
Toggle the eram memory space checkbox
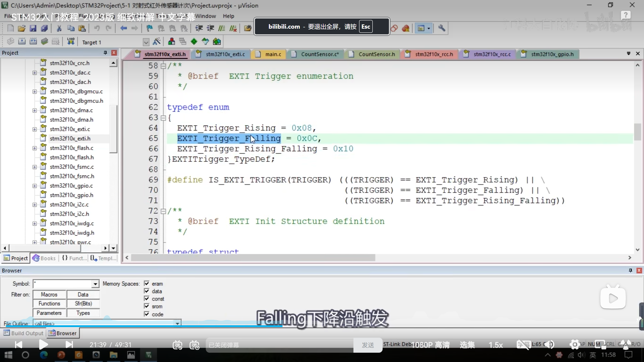[x=147, y=284]
